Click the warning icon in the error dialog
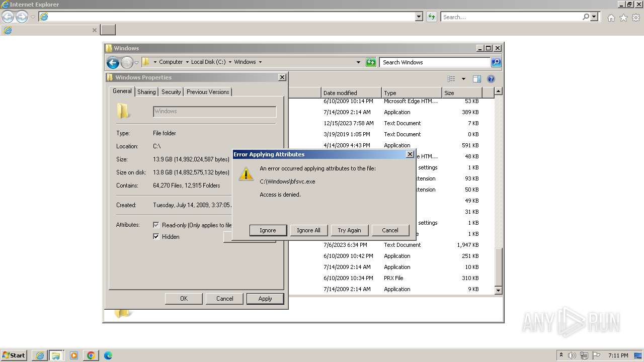644x362 pixels. [246, 174]
